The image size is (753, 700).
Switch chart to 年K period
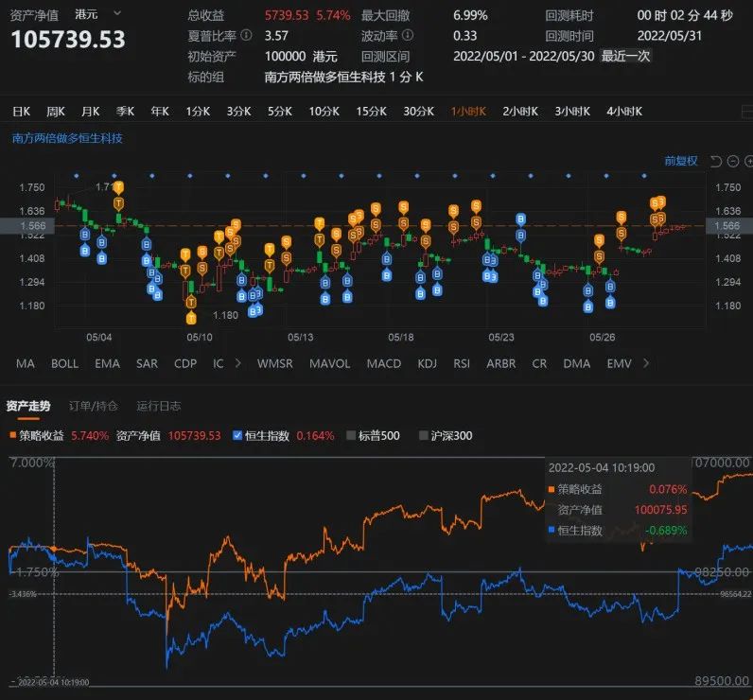160,112
